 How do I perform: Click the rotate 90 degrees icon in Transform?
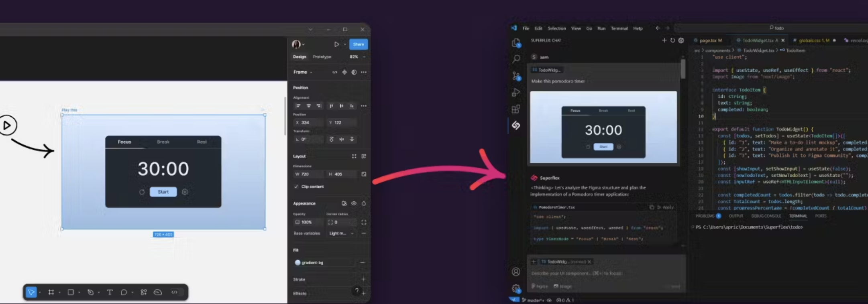click(332, 139)
